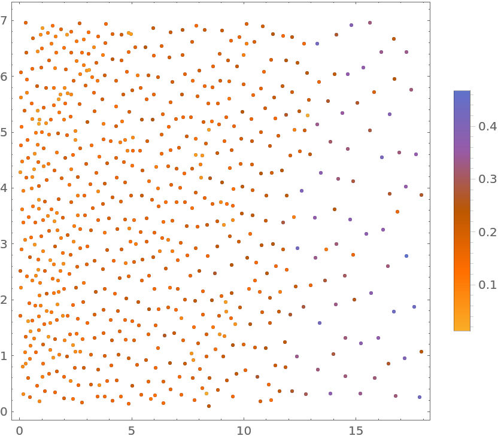Click the y-axis tick label 0
Screen dimensions: 504x439
tap(5, 411)
